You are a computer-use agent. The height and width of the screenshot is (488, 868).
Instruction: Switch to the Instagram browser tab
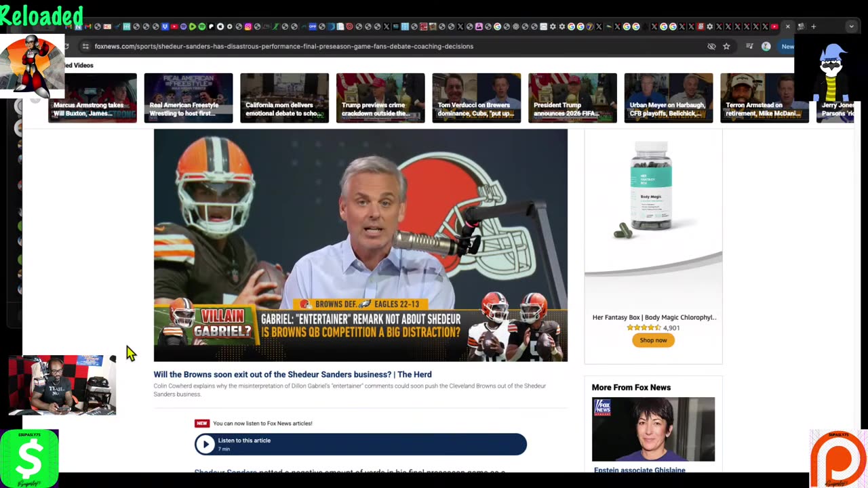click(248, 26)
